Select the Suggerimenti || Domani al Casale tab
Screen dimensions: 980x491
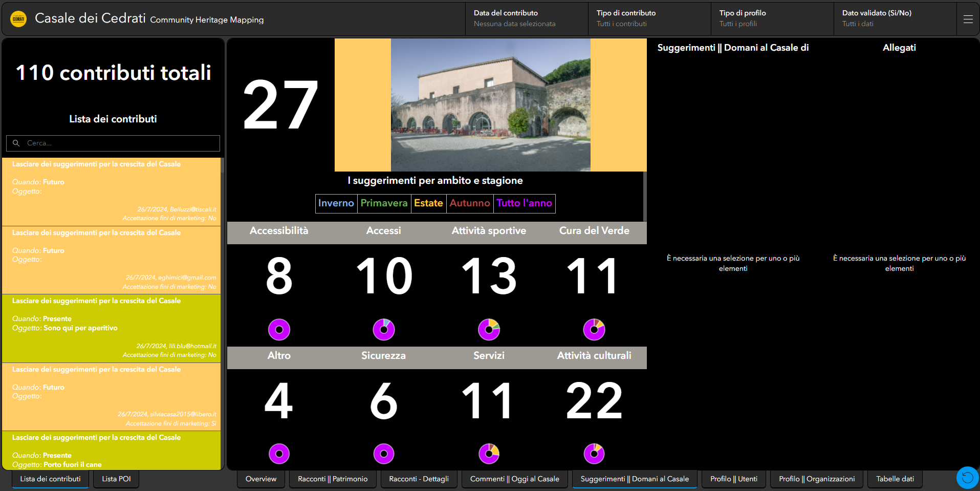coord(635,479)
